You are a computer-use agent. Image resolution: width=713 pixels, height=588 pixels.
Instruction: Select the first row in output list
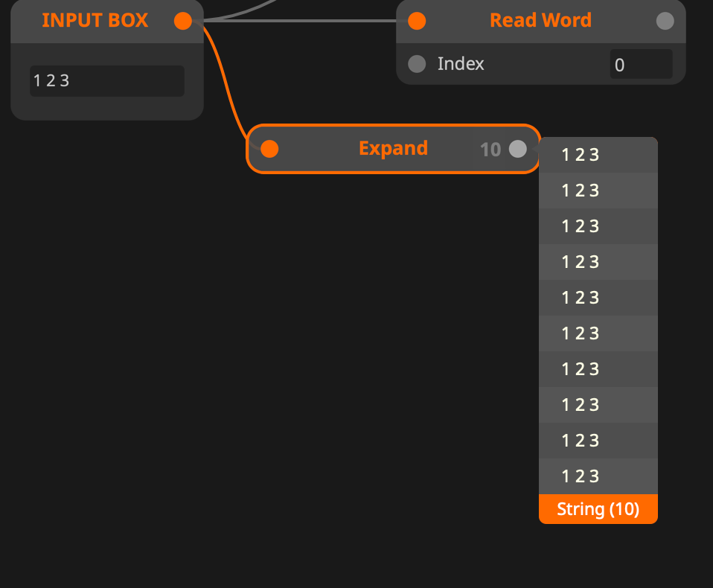[x=598, y=155]
